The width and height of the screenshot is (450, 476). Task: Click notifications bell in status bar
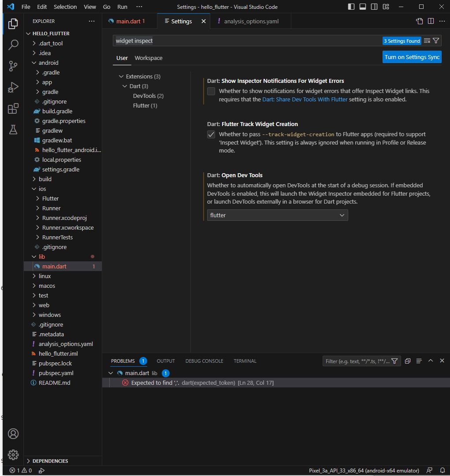(x=443, y=471)
